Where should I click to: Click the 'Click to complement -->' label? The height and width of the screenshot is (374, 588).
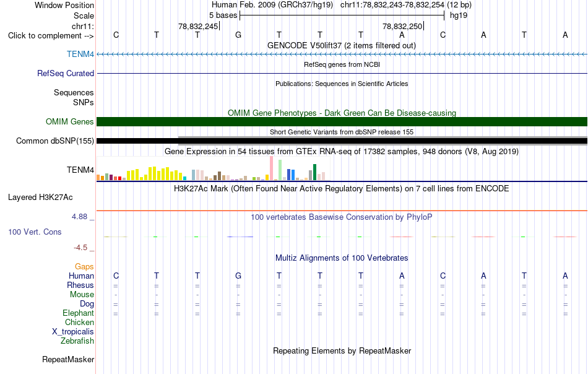point(51,36)
